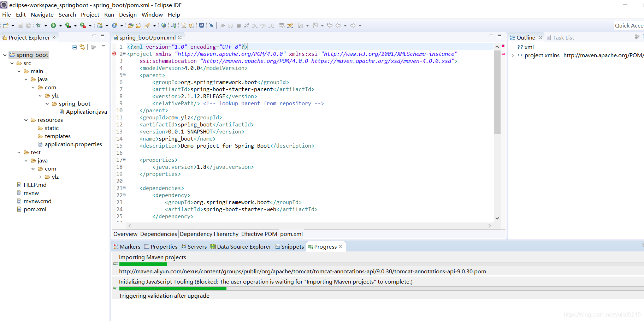Open the File menu
Screen dimensions: 644x321
(6, 14)
